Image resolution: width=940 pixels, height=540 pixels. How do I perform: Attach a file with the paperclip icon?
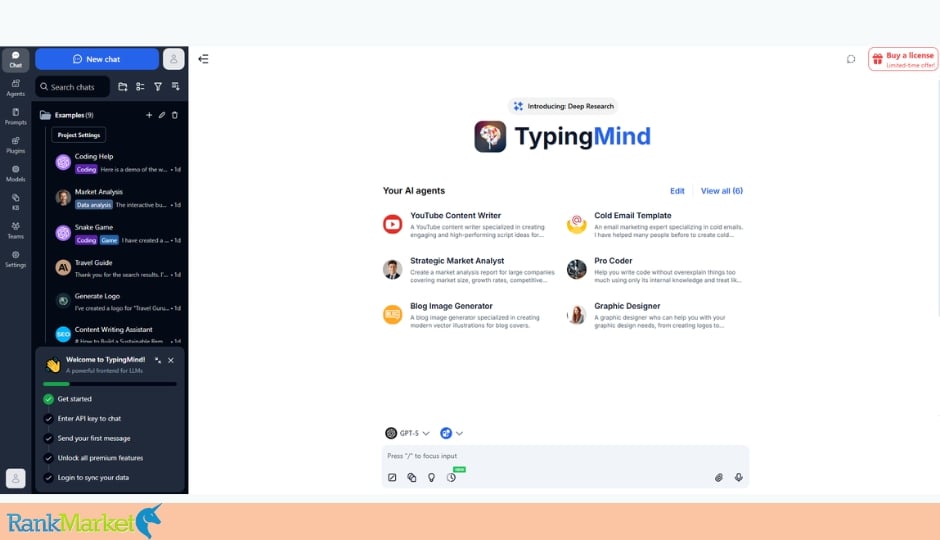719,478
